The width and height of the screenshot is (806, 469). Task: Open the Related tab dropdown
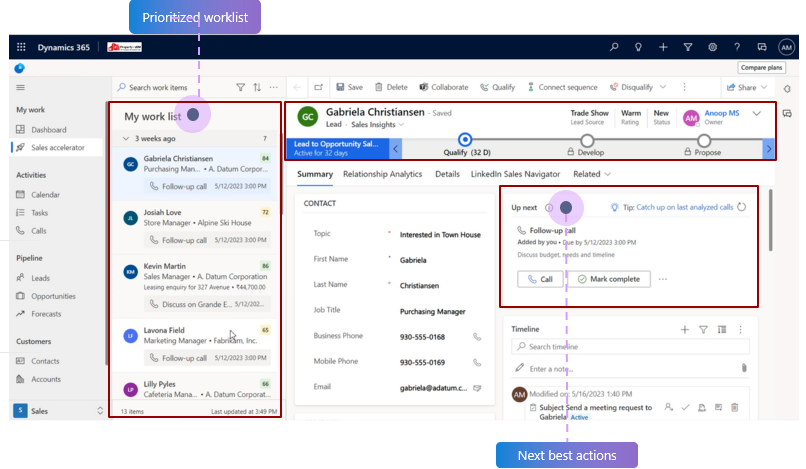tap(592, 174)
